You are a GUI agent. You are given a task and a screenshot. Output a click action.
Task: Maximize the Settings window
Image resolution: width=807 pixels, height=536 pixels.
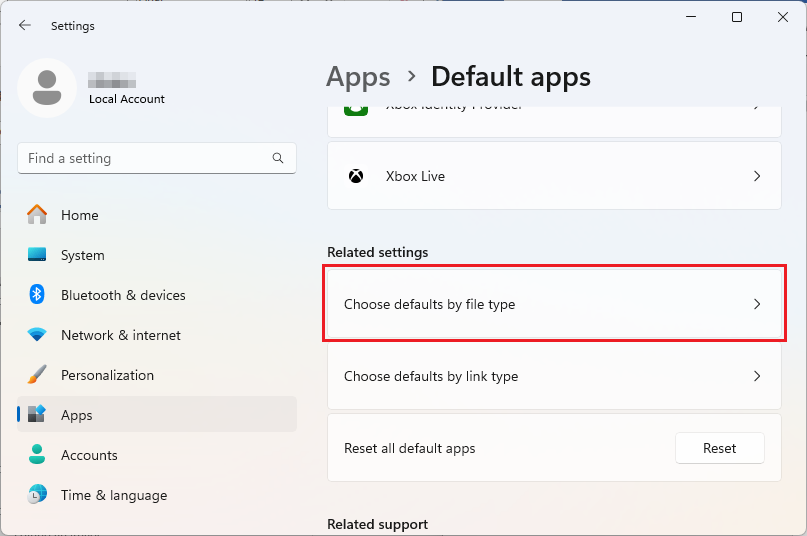coord(737,17)
